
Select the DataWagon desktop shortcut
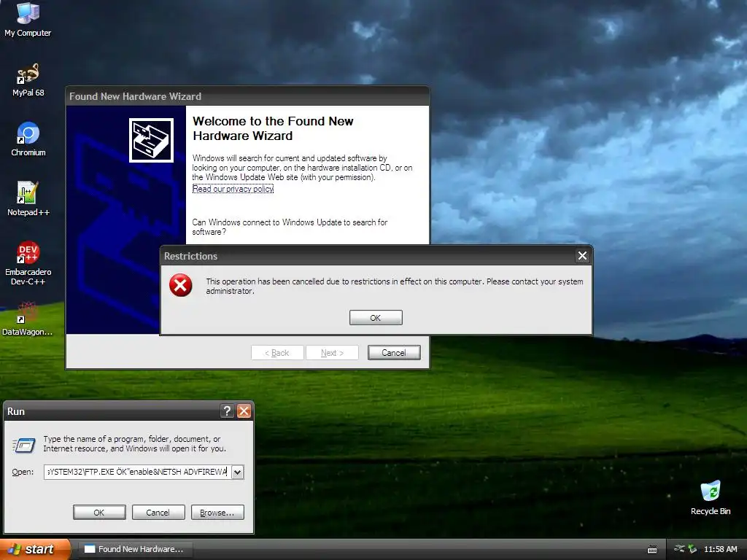click(x=28, y=319)
